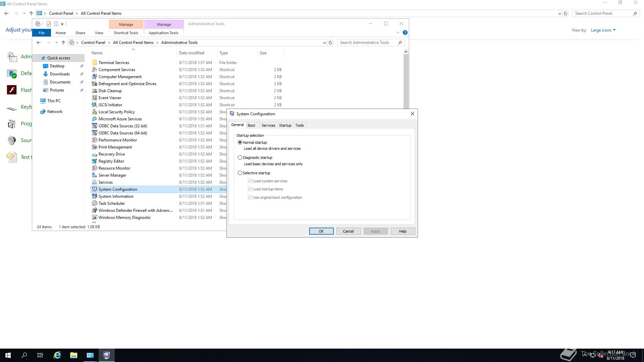Click the Performance Monitor icon
The image size is (644, 362).
(95, 140)
